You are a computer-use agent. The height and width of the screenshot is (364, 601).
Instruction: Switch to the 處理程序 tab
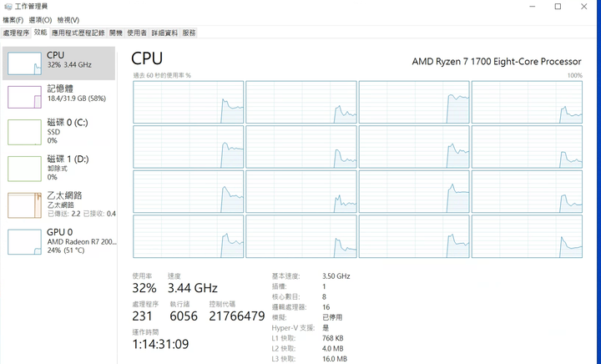pyautogui.click(x=16, y=33)
